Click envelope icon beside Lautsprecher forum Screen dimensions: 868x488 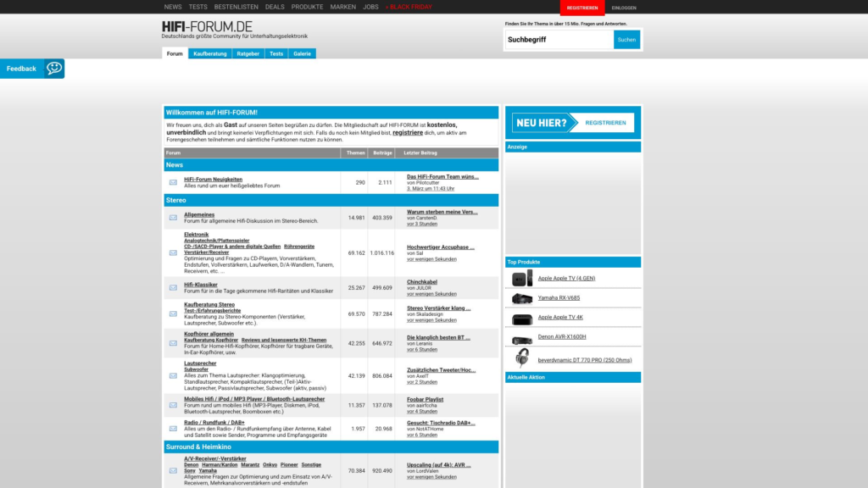tap(173, 375)
